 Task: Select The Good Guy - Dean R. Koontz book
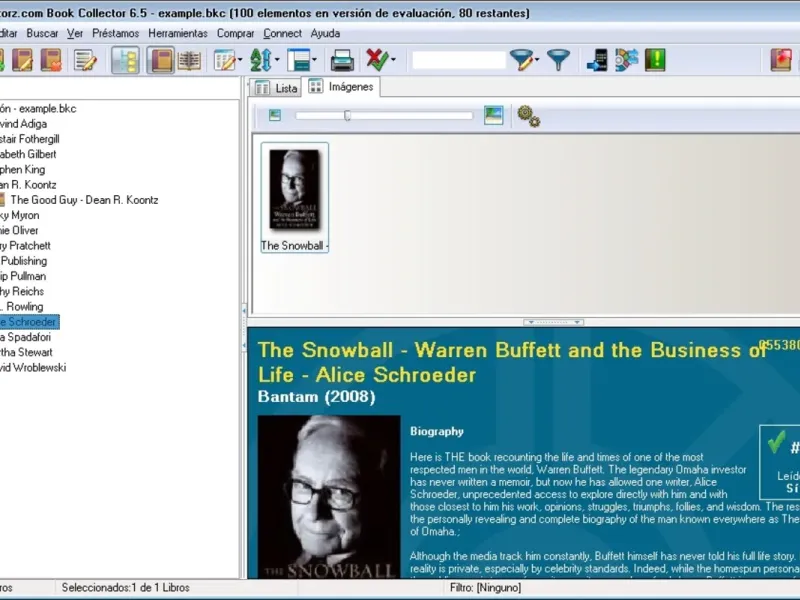click(84, 200)
